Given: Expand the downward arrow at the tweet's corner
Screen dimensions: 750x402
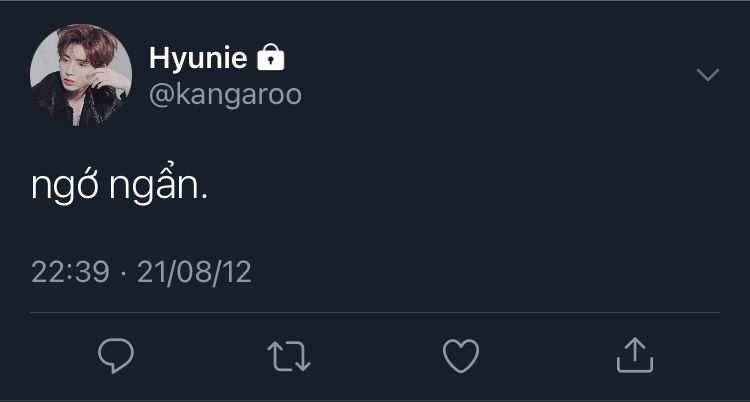Looking at the screenshot, I should pyautogui.click(x=707, y=75).
